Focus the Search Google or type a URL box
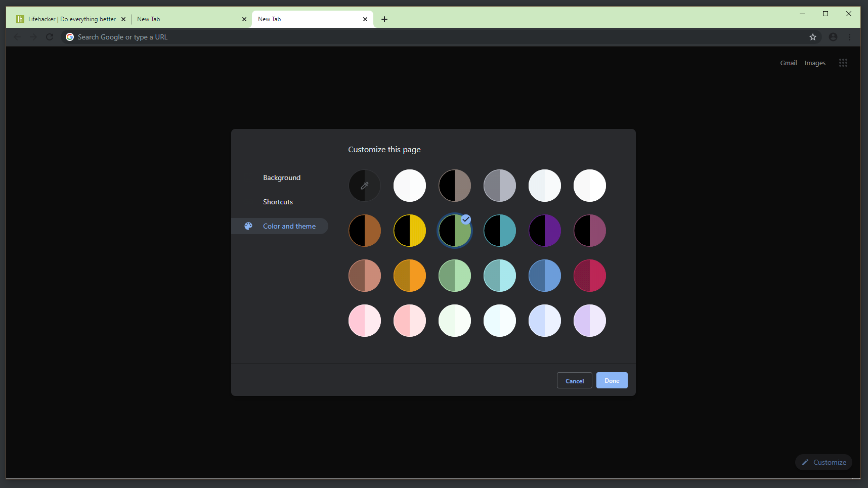This screenshot has height=488, width=868. (440, 37)
